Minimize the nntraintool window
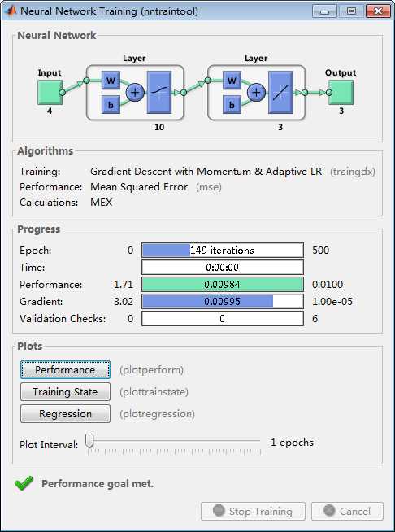This screenshot has height=532, width=395. coord(325,11)
